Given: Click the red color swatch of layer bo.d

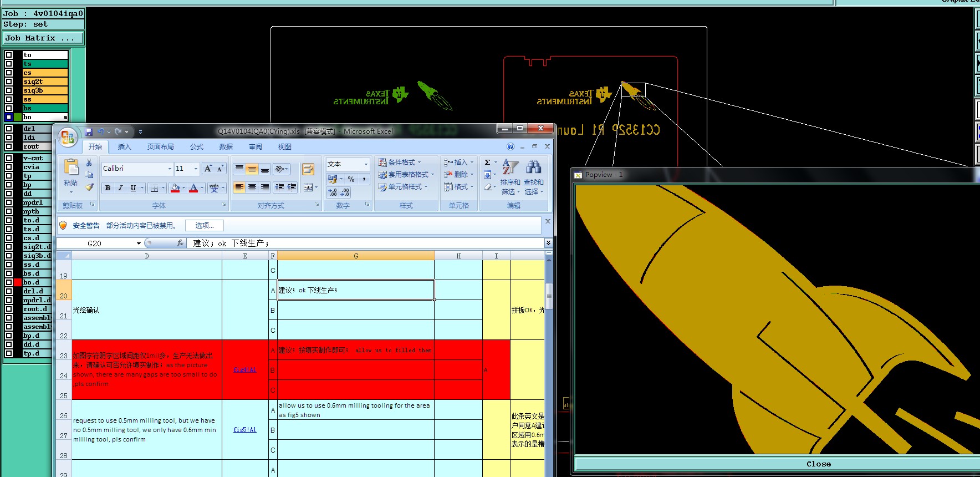Looking at the screenshot, I should (x=18, y=282).
